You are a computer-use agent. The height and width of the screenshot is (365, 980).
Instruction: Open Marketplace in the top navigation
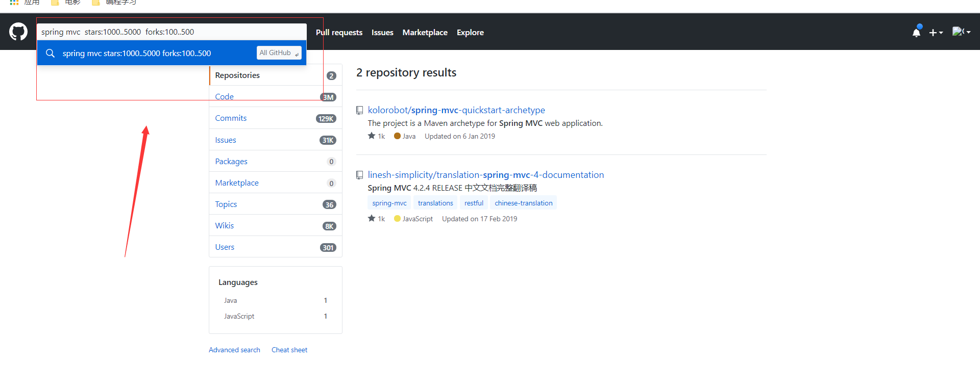point(425,32)
